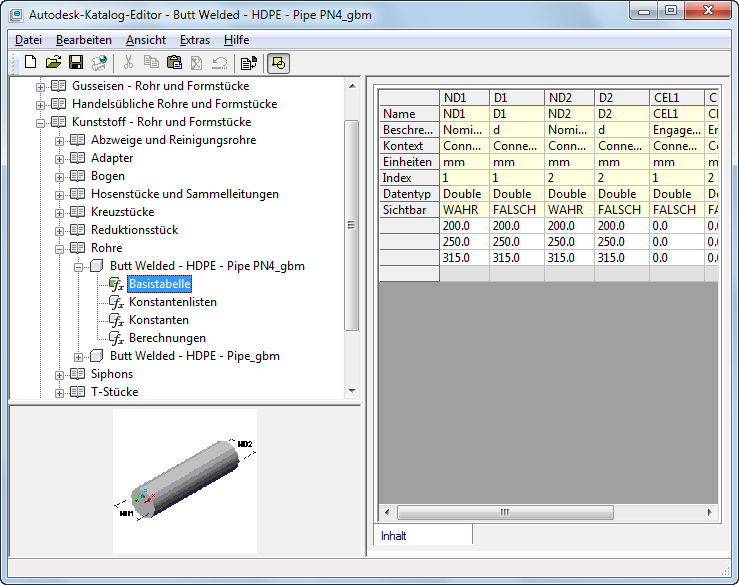Switch to the Inhalt tab

coord(423,536)
